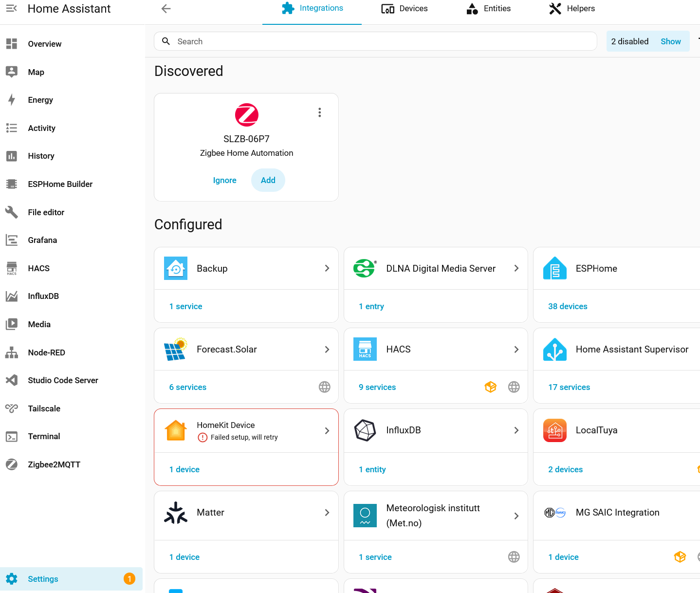The width and height of the screenshot is (700, 593).
Task: Switch to the Entities tab
Action: (x=488, y=8)
